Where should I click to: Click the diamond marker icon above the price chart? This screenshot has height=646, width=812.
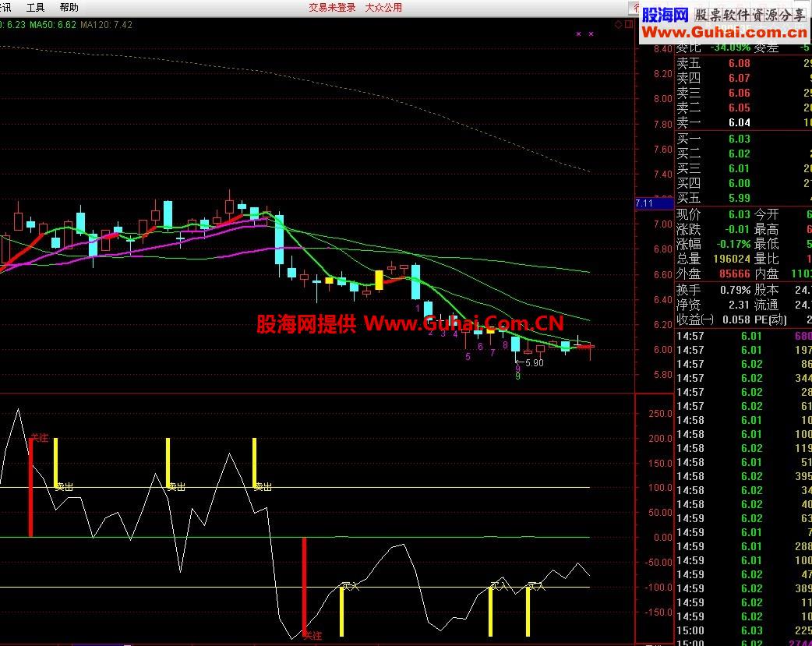click(618, 24)
